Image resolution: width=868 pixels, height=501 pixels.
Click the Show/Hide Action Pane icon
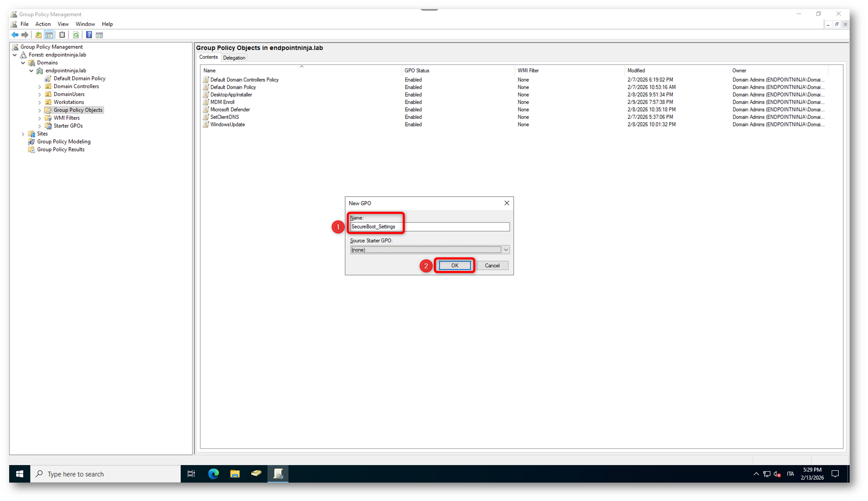[99, 35]
